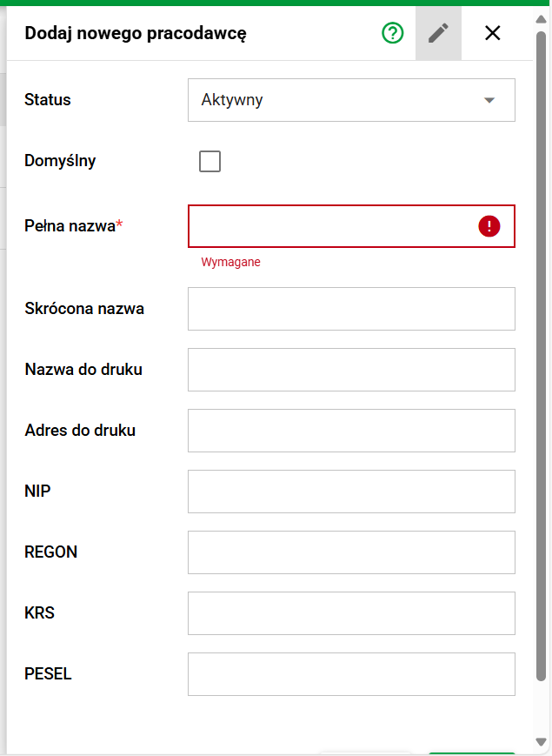Click the Skrócona nazwa input field
The height and width of the screenshot is (756, 552).
(x=351, y=309)
